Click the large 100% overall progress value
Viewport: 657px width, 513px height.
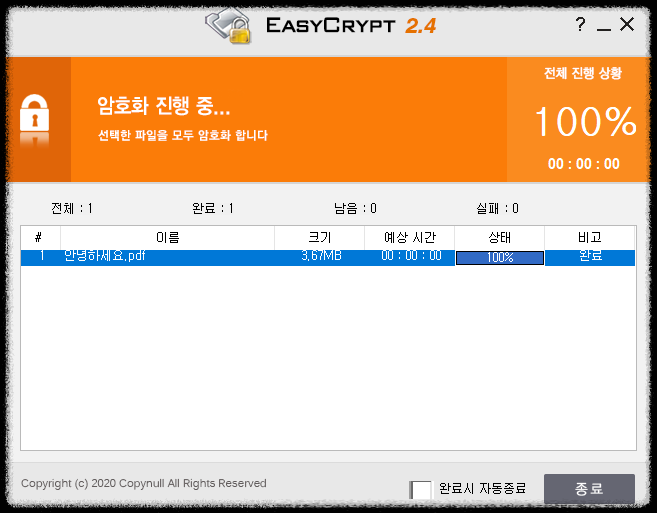point(585,121)
